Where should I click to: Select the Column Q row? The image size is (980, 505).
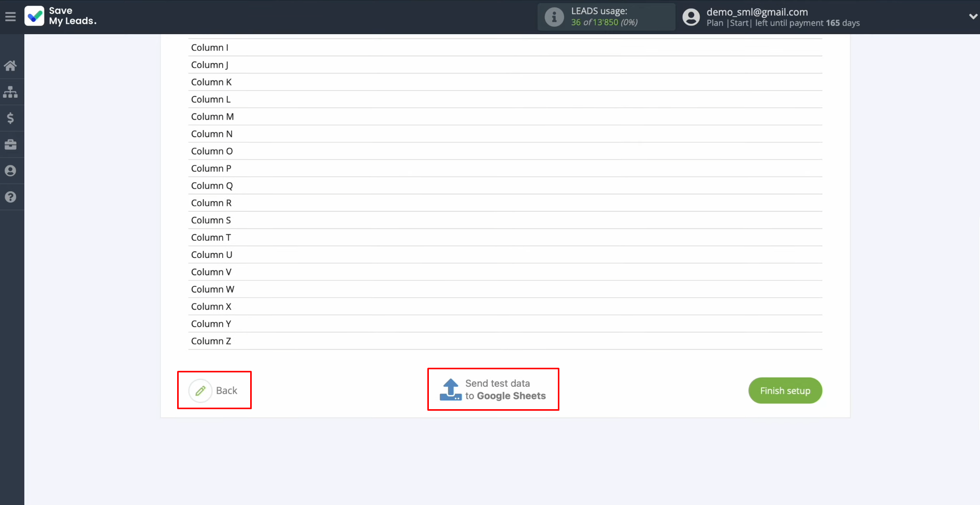(506, 185)
